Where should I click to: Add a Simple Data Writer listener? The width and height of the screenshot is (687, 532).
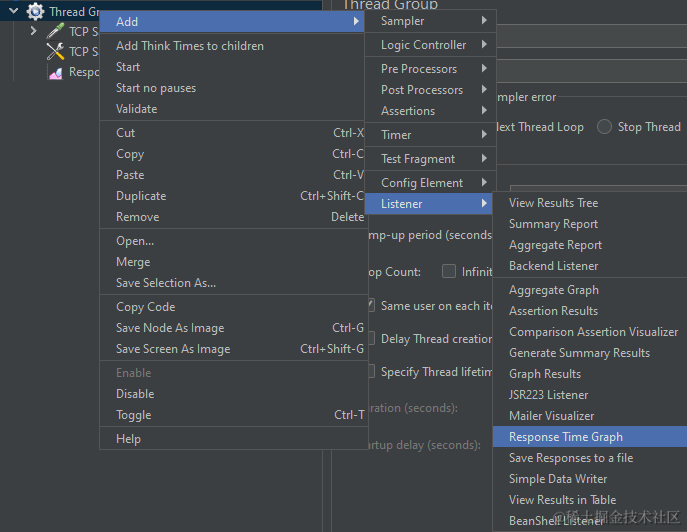click(x=590, y=479)
